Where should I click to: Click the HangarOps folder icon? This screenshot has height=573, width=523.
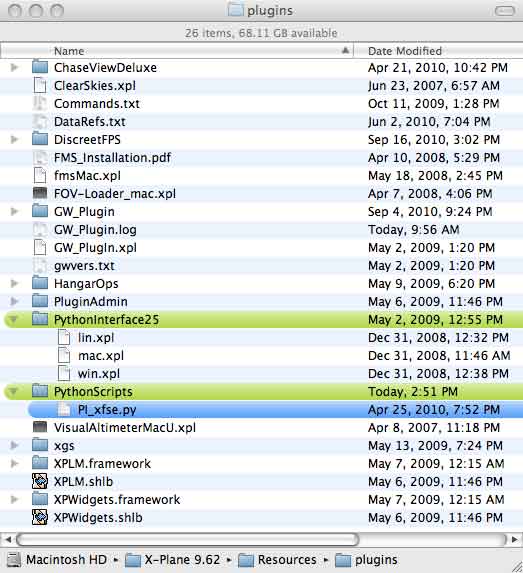[40, 283]
